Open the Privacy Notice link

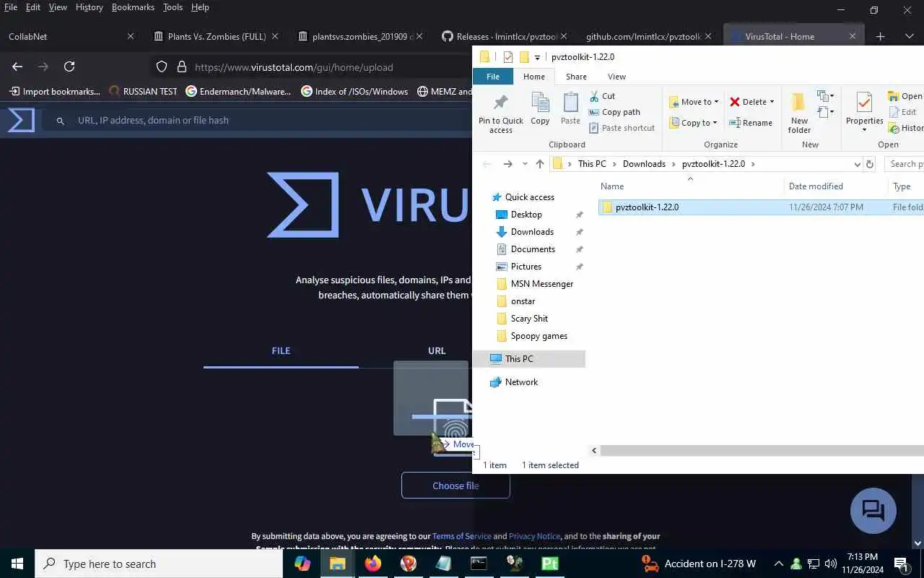tap(534, 536)
